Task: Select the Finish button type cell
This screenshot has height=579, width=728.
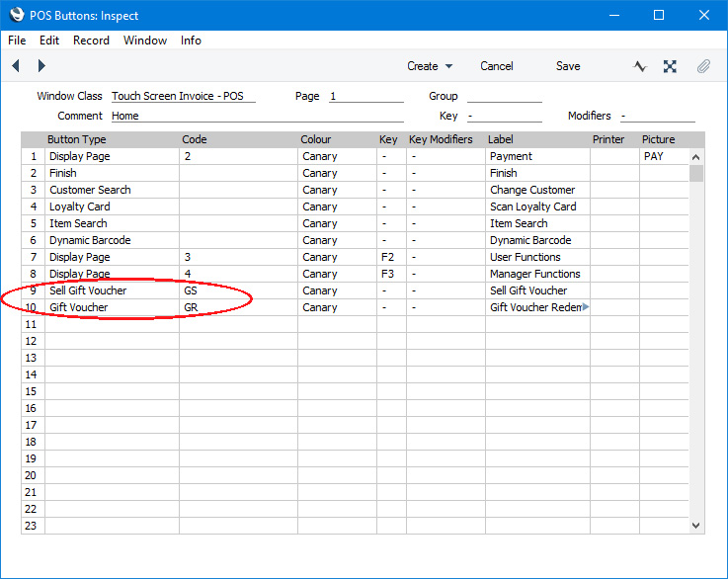Action: 112,173
